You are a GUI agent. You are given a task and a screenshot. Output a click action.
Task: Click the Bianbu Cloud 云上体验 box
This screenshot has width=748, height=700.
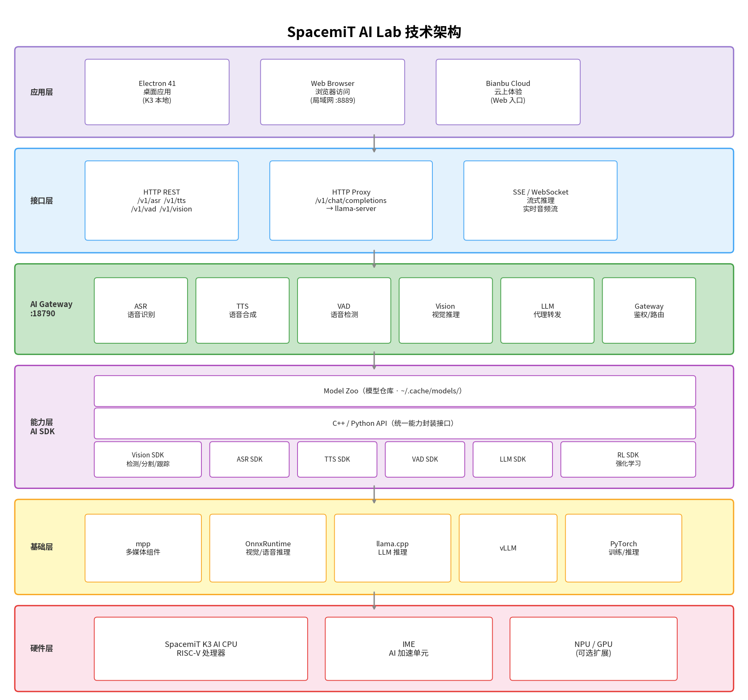click(508, 92)
